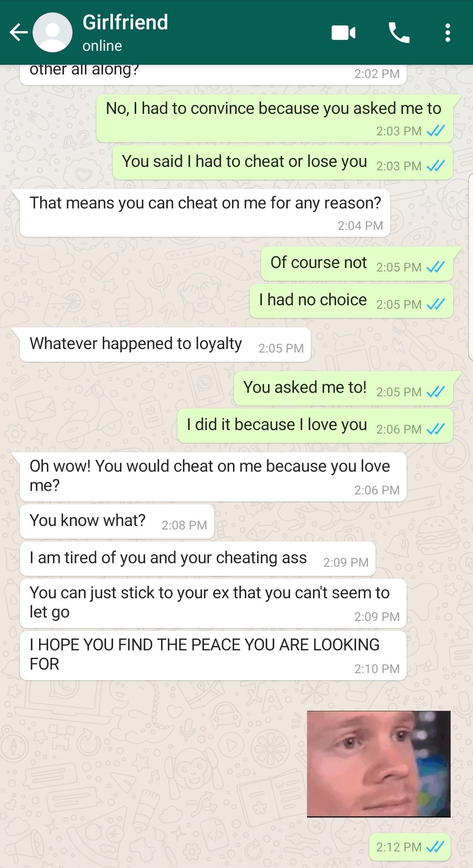The height and width of the screenshot is (868, 473).
Task: Select the "Whatever happened to loyalty" message
Action: click(165, 345)
